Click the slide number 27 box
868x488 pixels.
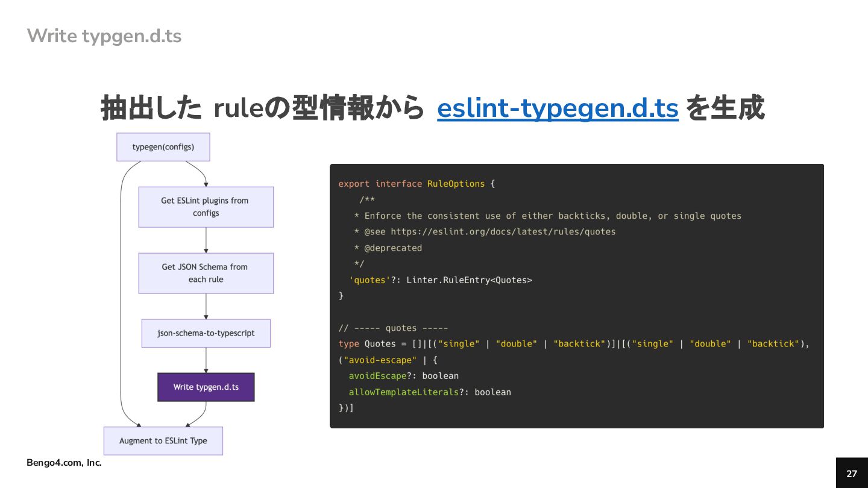coord(852,473)
